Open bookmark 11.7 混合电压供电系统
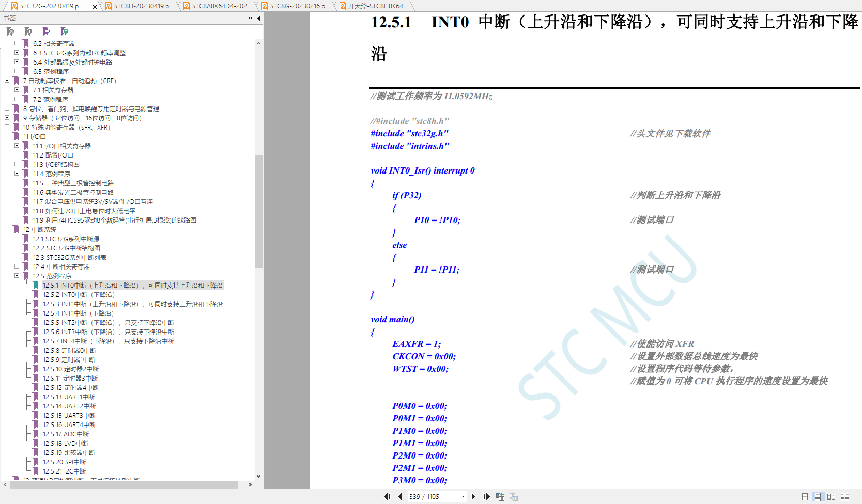This screenshot has width=862, height=504. point(93,201)
